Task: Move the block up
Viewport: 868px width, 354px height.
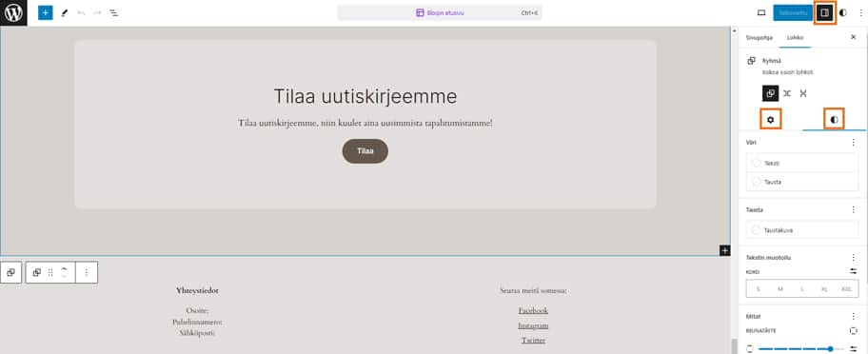Action: click(x=64, y=268)
